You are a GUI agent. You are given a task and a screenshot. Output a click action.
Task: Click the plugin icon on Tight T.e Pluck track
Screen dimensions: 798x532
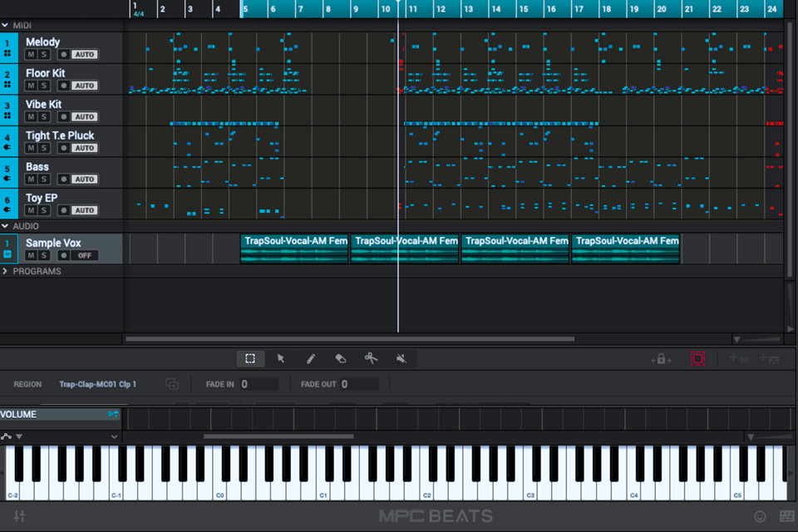point(7,147)
